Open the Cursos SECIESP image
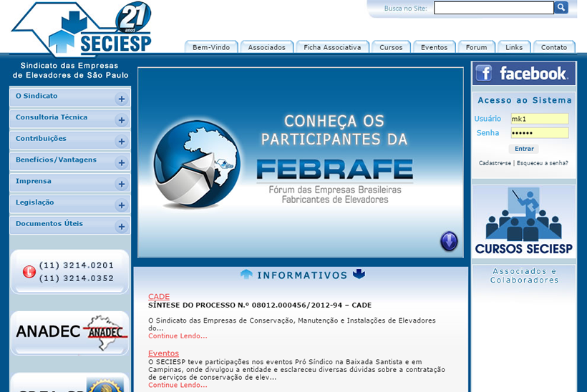 pyautogui.click(x=524, y=222)
